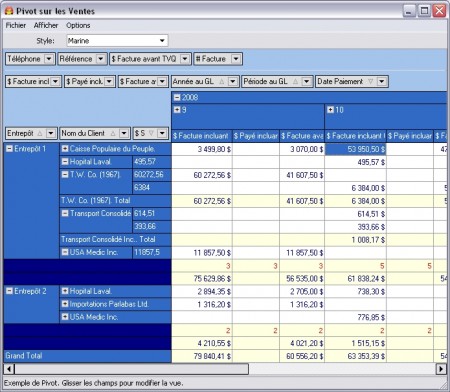Expand Caisse Populaire du Peuple row
This screenshot has width=450, height=392.
point(65,149)
